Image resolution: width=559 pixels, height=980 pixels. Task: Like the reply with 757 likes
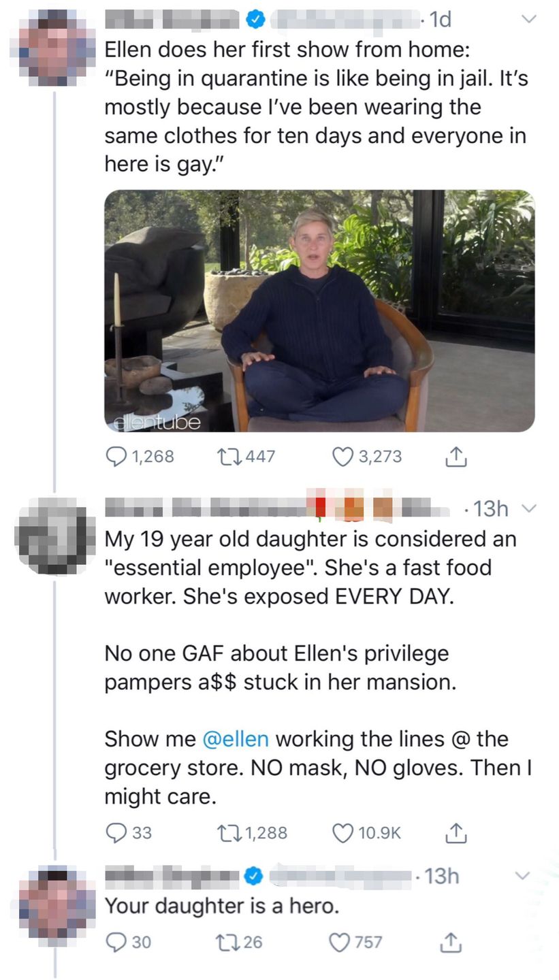(340, 942)
